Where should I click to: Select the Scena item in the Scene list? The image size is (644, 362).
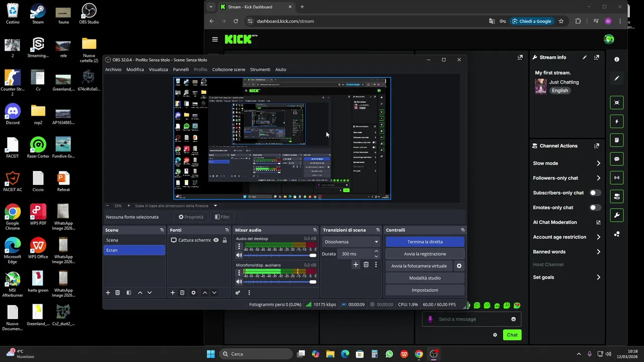tap(134, 240)
